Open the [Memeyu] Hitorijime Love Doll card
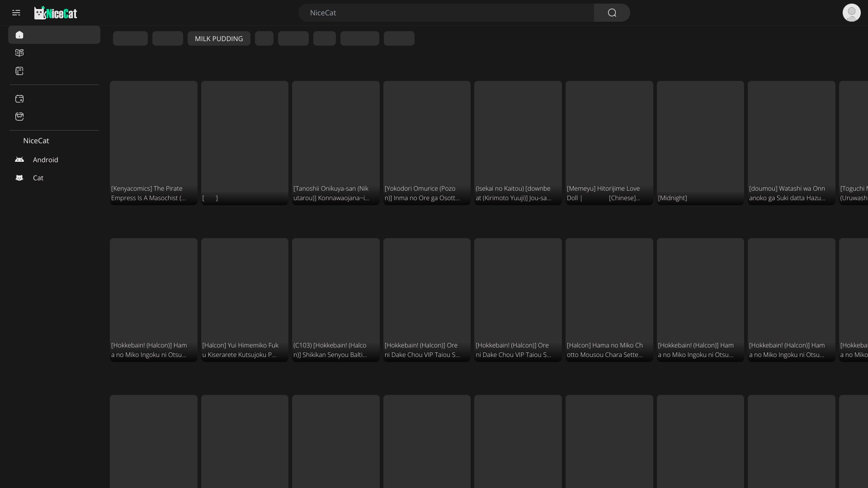The image size is (868, 488). (609, 143)
